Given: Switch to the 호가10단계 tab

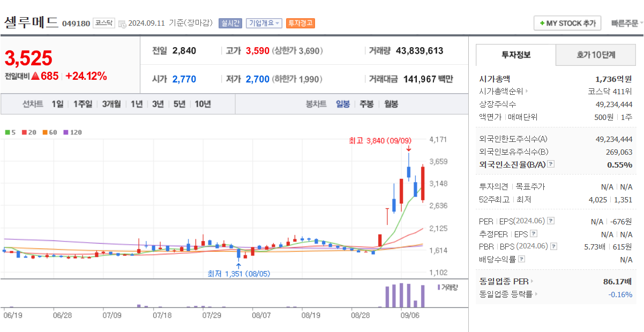Looking at the screenshot, I should 596,55.
